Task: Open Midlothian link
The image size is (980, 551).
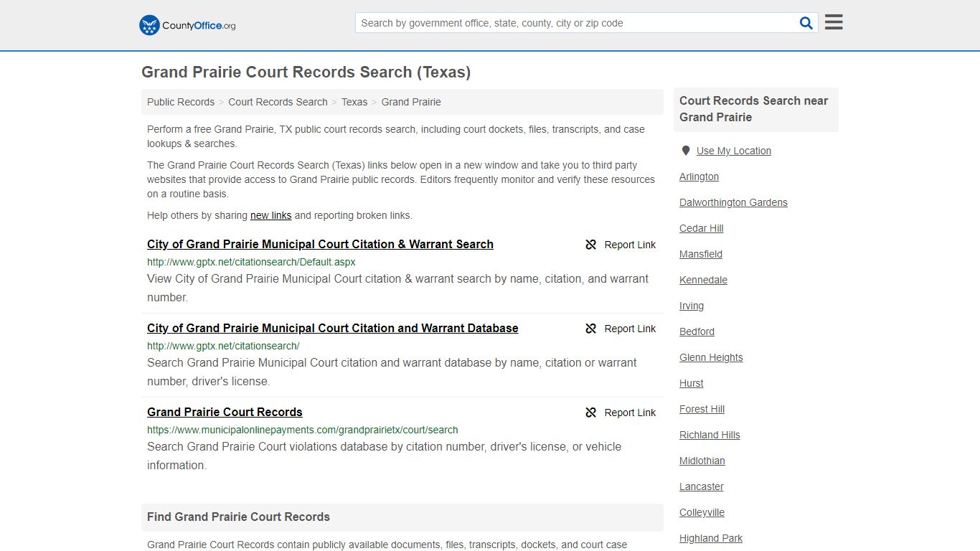Action: (702, 461)
